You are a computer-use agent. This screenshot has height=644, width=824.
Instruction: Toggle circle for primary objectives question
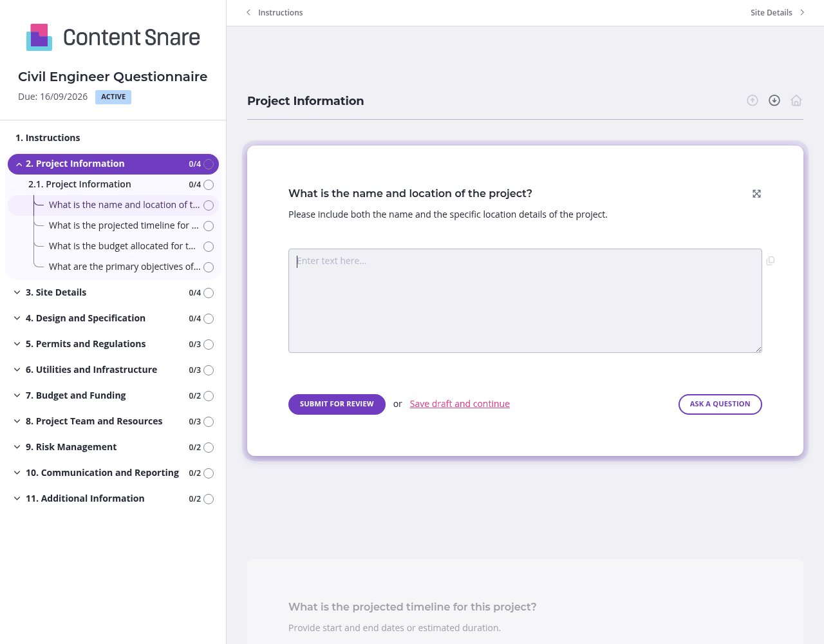(209, 267)
